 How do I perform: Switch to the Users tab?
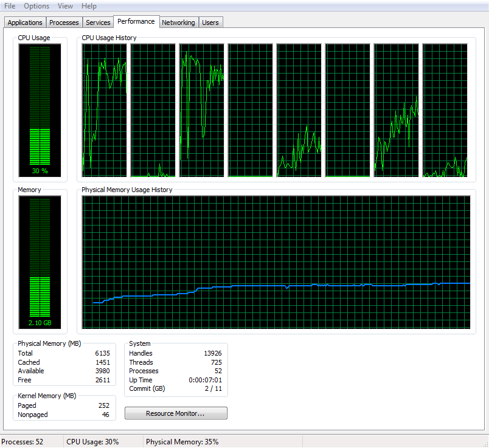coord(210,22)
